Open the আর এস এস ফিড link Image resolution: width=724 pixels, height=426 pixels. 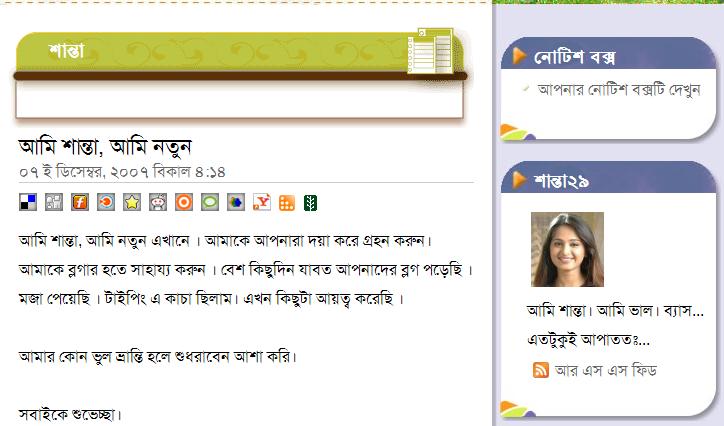click(x=605, y=370)
